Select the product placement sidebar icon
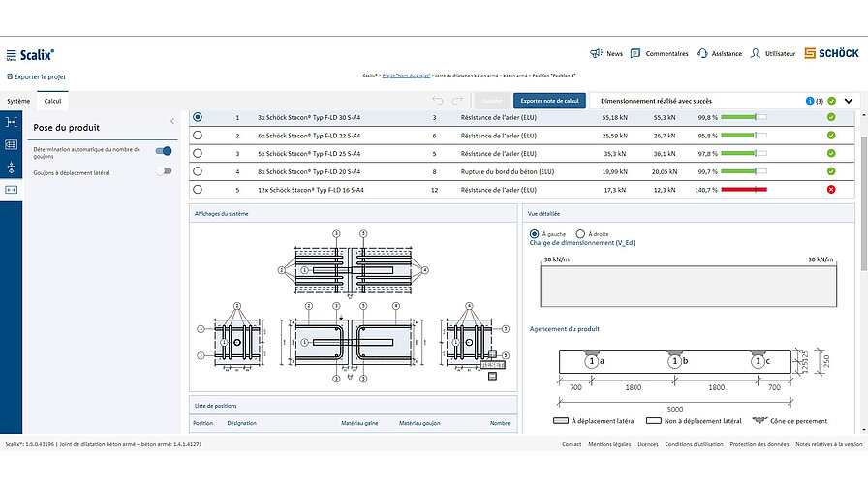This screenshot has width=868, height=488. 11,190
